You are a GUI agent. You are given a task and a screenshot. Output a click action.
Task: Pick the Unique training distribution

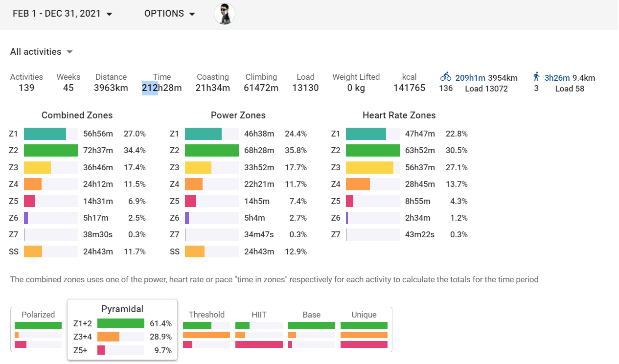click(364, 330)
